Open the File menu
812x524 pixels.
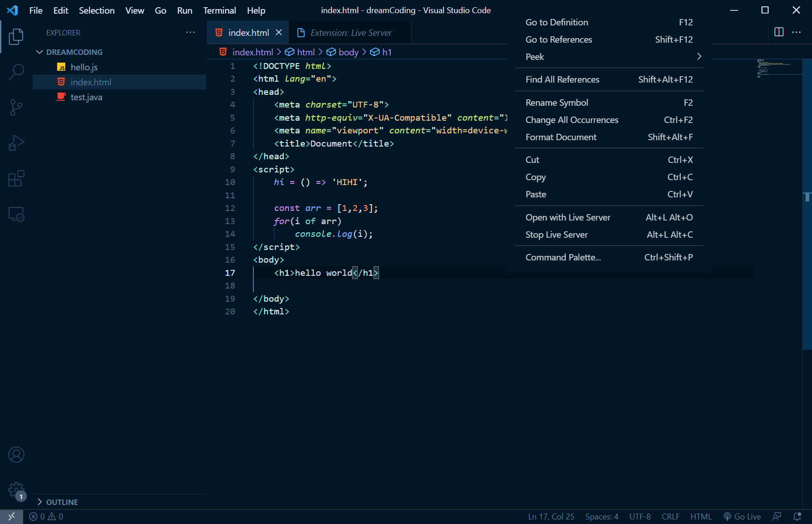coord(36,10)
